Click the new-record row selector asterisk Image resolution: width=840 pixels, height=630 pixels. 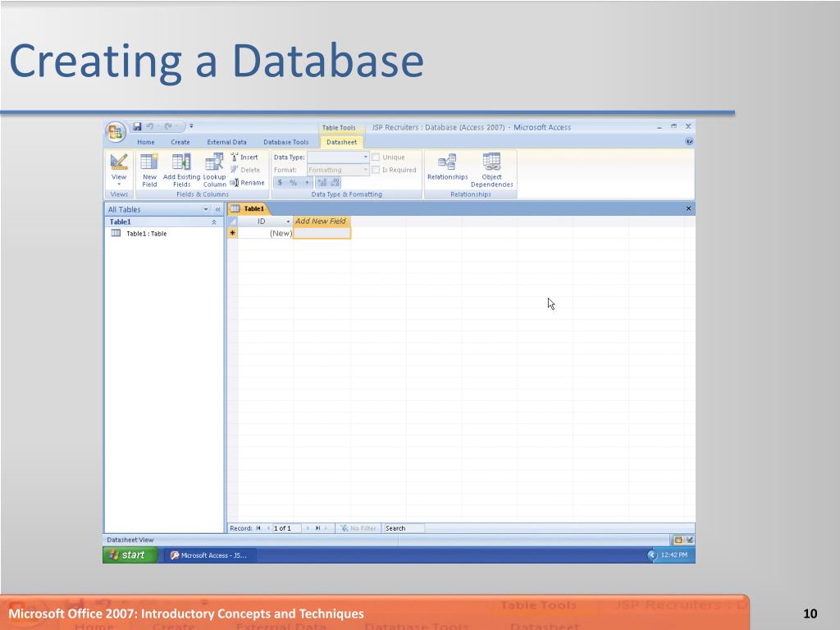click(232, 233)
